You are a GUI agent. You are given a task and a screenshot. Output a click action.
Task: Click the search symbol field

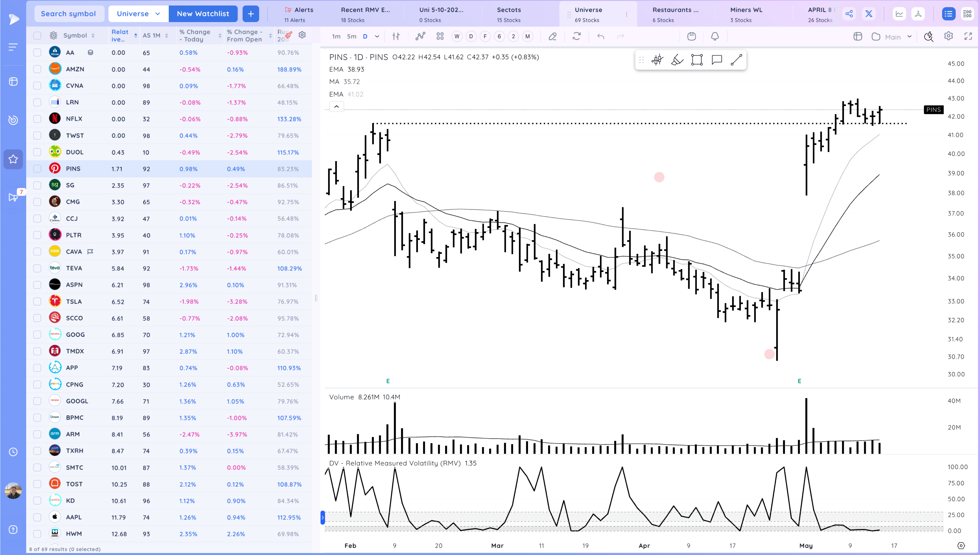[x=69, y=14]
